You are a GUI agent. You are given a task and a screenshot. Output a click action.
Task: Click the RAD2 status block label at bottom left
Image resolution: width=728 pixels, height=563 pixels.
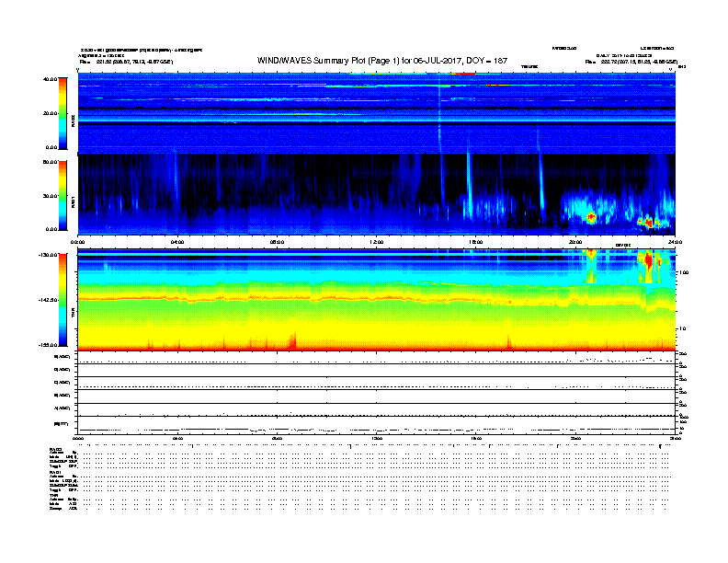(55, 448)
